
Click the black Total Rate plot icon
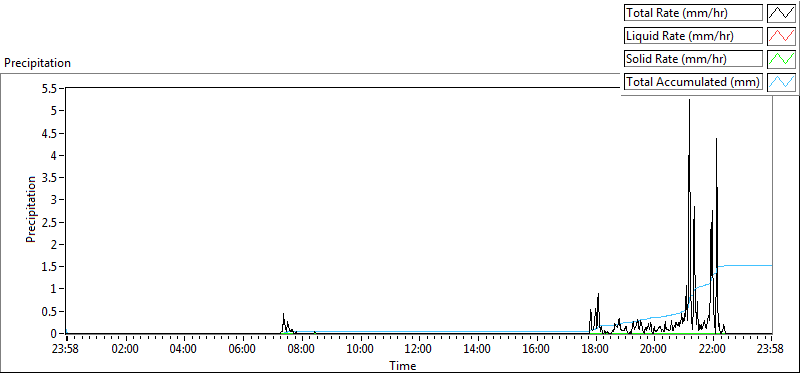(x=781, y=13)
